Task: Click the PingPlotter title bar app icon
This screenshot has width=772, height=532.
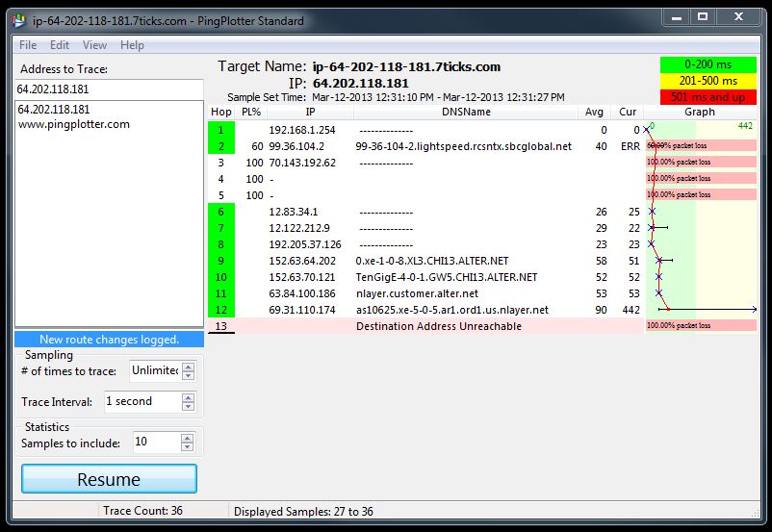Action: click(19, 20)
